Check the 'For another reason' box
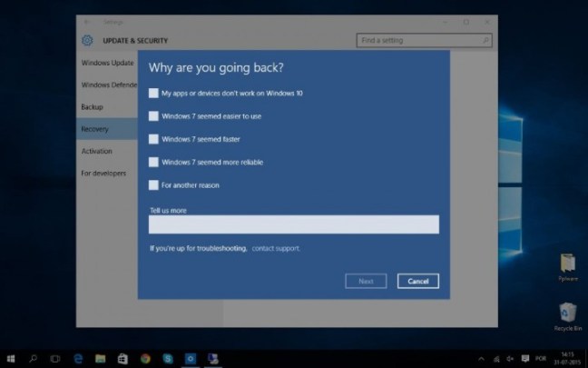 (x=153, y=185)
